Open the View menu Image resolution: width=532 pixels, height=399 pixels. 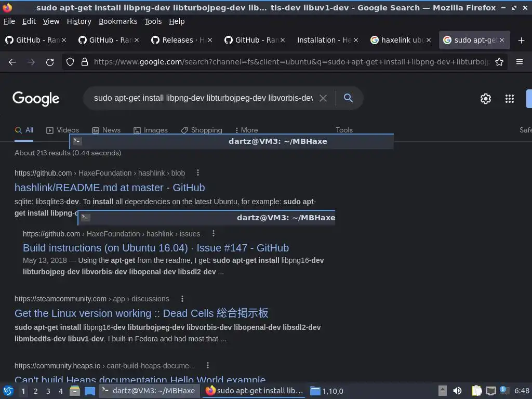tap(51, 21)
